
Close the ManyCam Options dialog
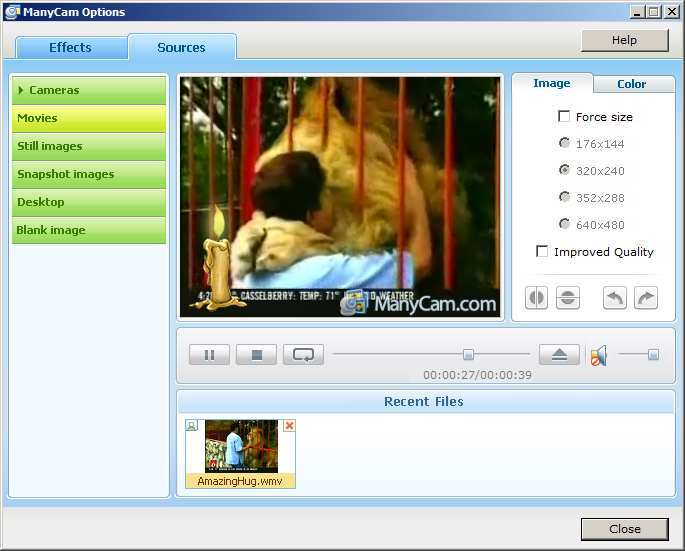(625, 529)
